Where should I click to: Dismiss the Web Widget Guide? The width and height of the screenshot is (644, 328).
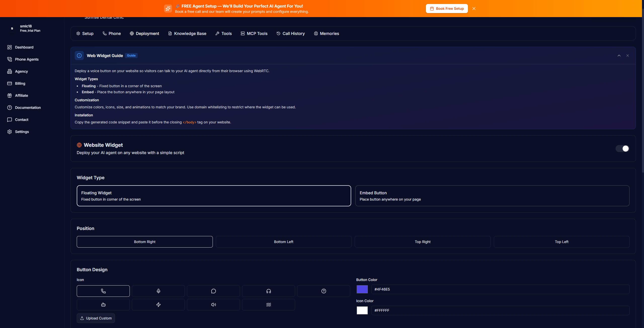(628, 55)
